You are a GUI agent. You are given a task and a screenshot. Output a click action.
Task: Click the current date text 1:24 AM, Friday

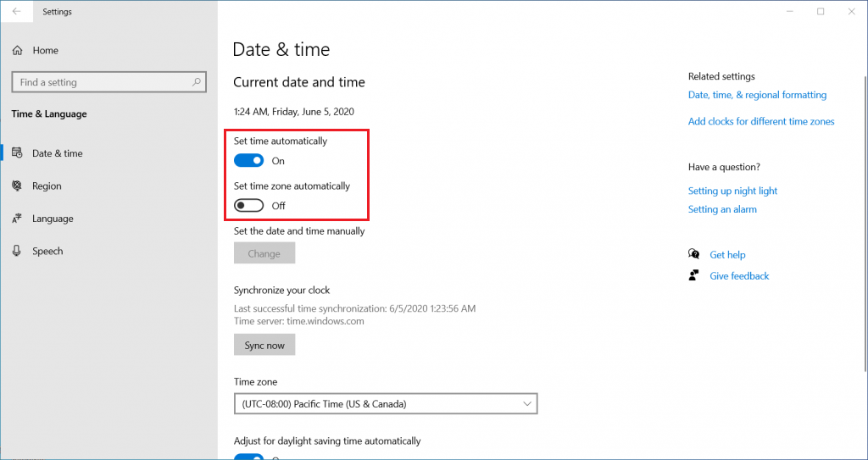point(293,111)
